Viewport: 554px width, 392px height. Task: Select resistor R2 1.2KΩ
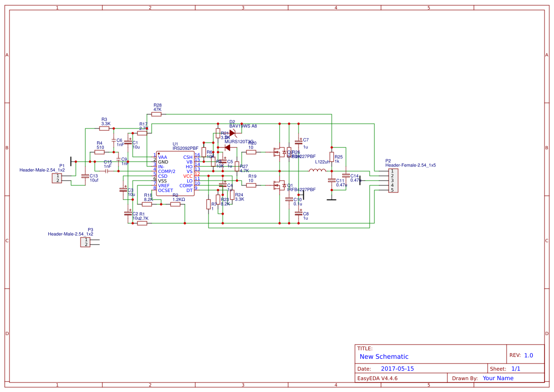[174, 204]
